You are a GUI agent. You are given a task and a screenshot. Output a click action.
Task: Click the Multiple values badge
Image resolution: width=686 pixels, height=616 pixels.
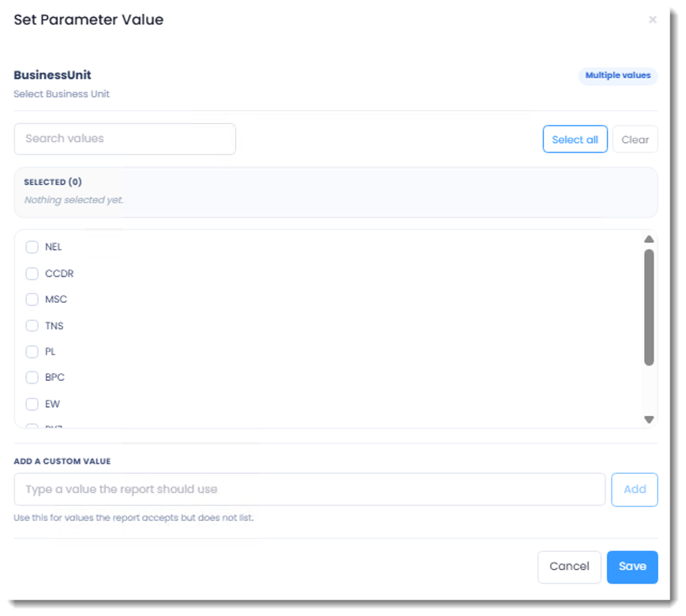[618, 75]
